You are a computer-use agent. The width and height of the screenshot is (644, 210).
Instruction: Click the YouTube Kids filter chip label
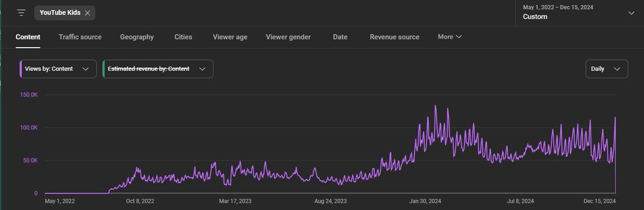pyautogui.click(x=60, y=13)
